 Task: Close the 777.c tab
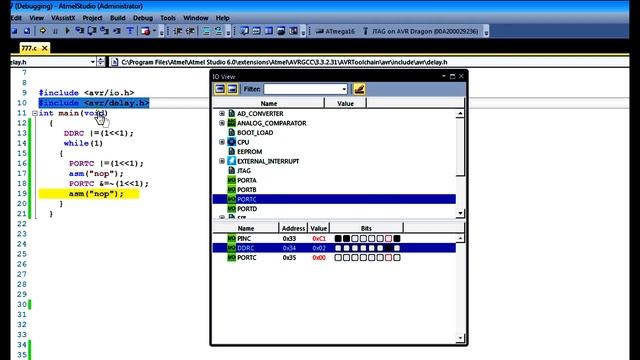44,48
